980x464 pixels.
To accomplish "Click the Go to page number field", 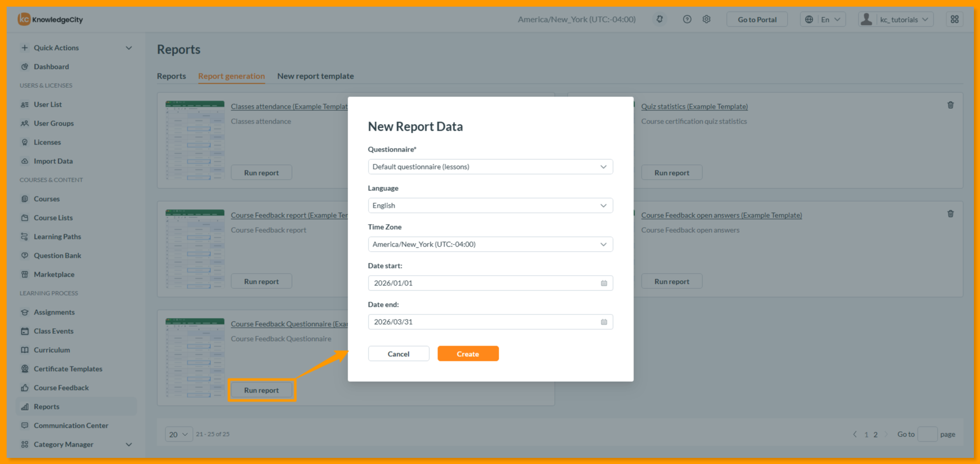I will tap(927, 434).
